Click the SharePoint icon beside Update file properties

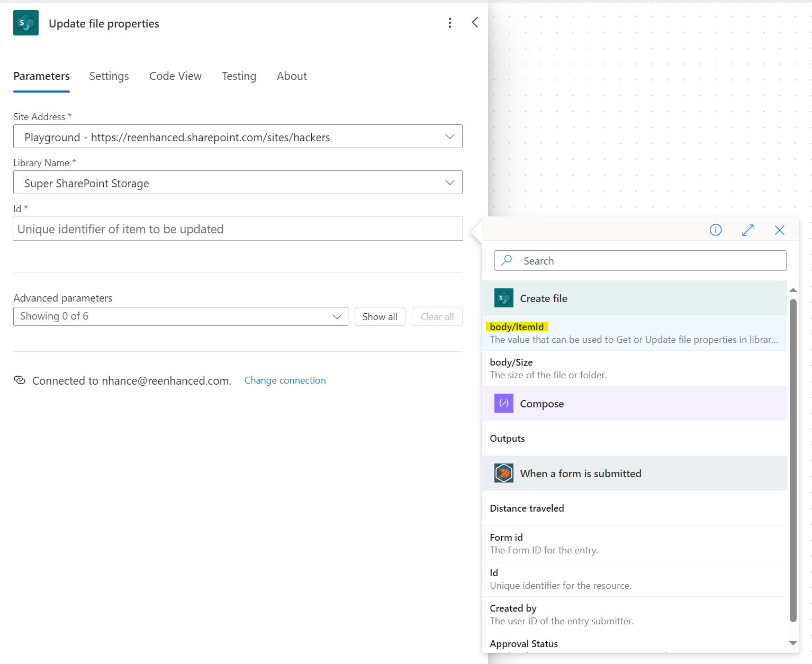click(26, 23)
